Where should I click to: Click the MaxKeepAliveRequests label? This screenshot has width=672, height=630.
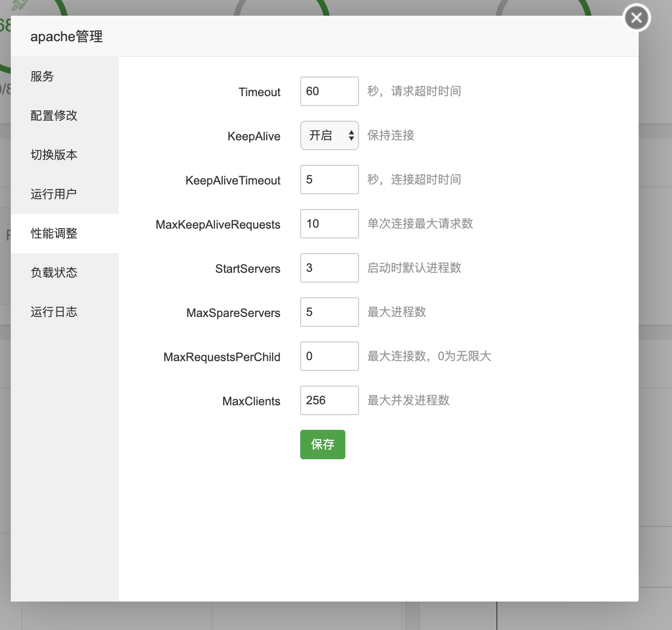pyautogui.click(x=218, y=225)
